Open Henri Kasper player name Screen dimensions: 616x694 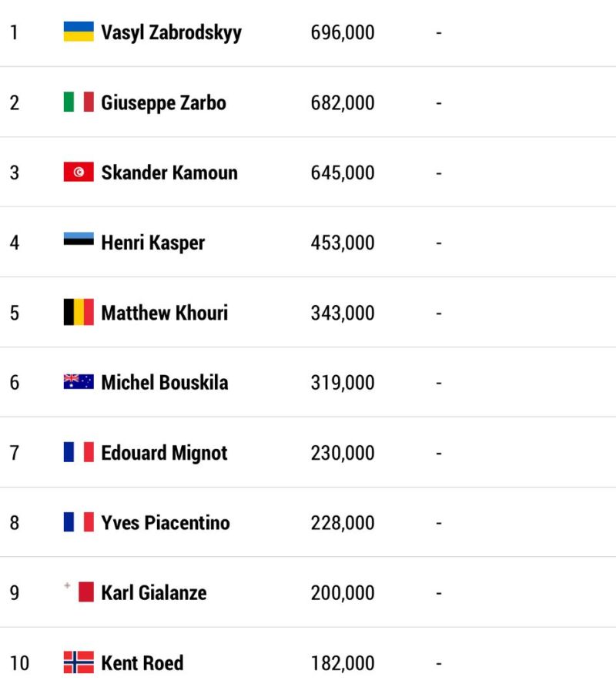pos(153,243)
